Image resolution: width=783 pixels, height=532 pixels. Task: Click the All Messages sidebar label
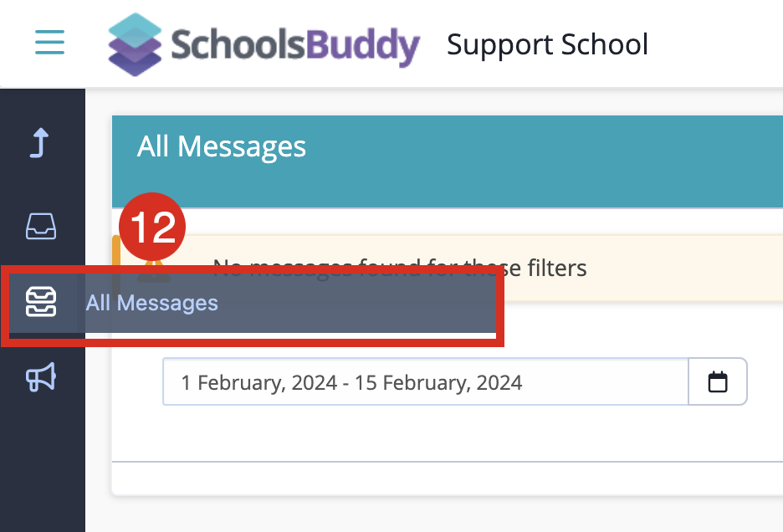(152, 303)
